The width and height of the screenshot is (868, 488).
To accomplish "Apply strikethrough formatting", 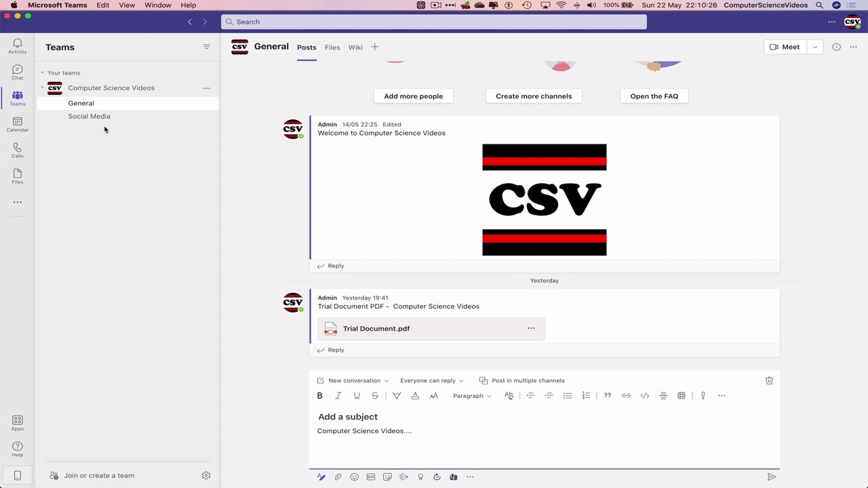I will [375, 396].
